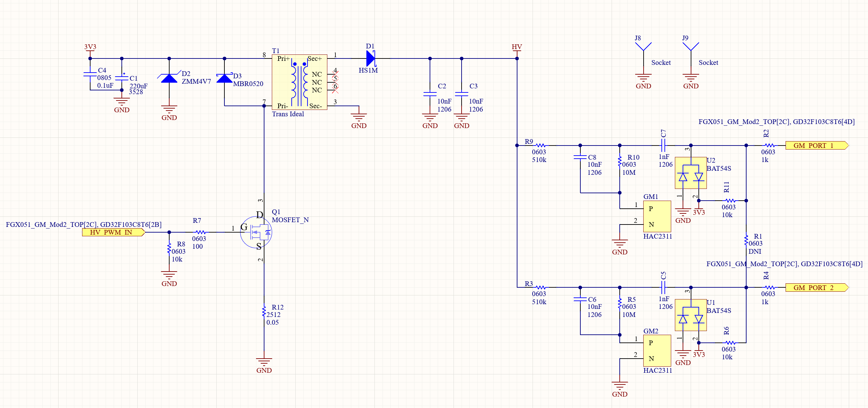The height and width of the screenshot is (408, 868).
Task: Select the GM2 HAC2311 component box
Action: [657, 351]
